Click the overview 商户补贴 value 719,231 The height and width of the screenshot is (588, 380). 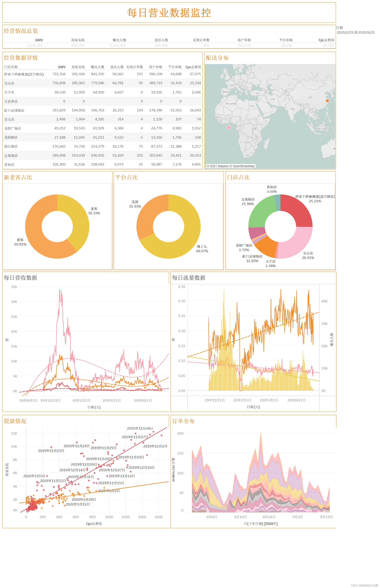244,45
